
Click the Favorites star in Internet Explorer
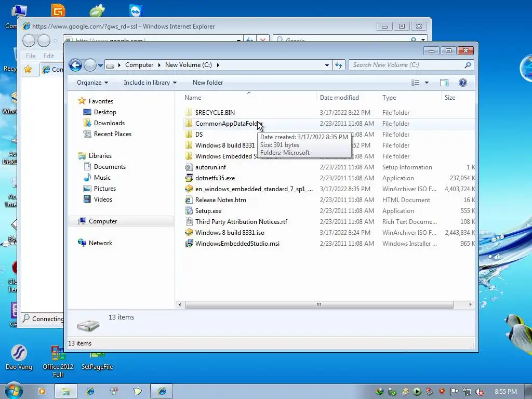28,69
